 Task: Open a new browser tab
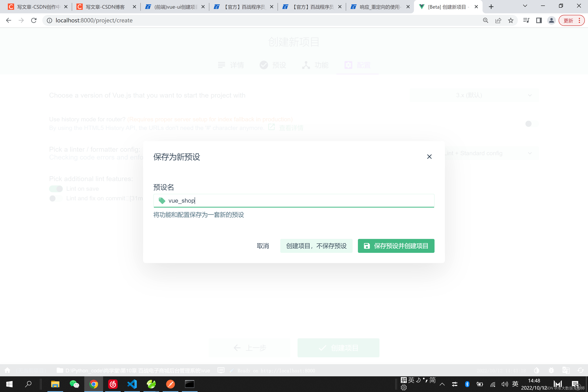491,7
